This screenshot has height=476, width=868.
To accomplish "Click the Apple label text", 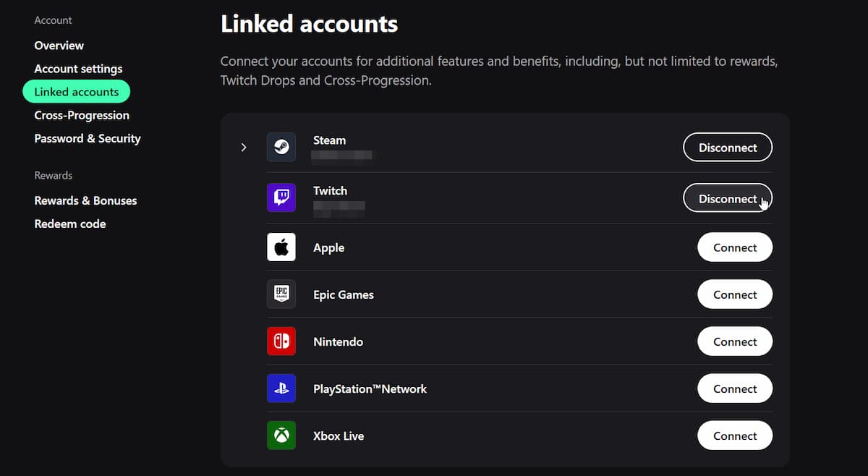I will pos(328,247).
